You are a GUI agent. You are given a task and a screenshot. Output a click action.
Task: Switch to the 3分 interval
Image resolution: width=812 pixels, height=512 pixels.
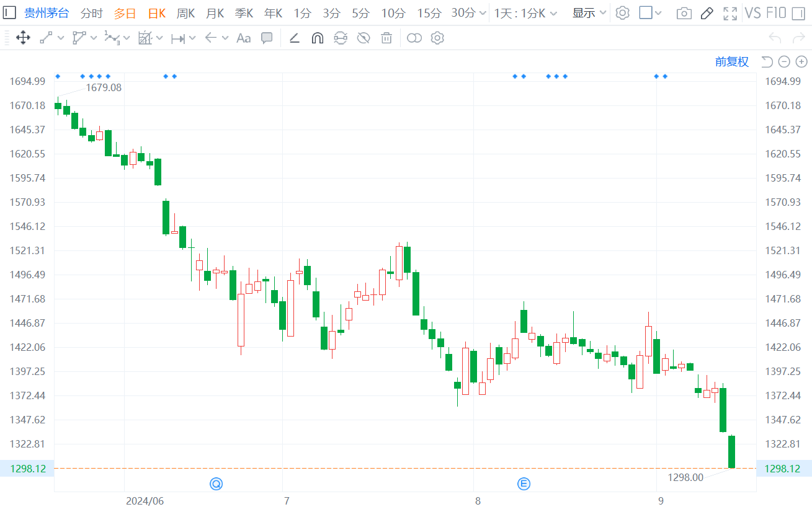pos(332,13)
